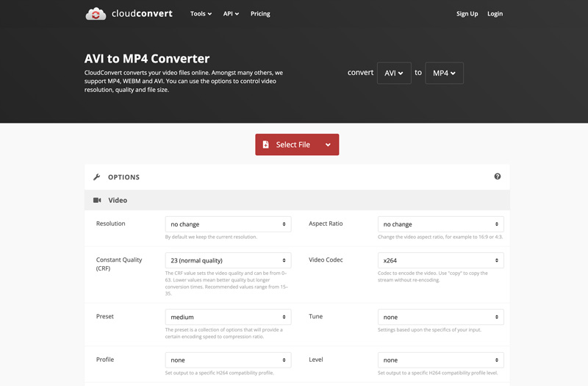
Task: Click the 'By default we keep the current resolution' hint
Action: (x=211, y=237)
